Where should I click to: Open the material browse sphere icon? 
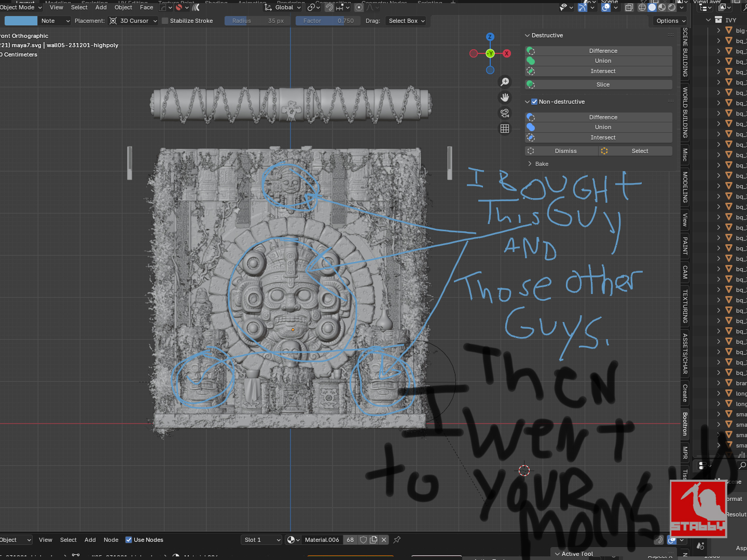pos(293,540)
